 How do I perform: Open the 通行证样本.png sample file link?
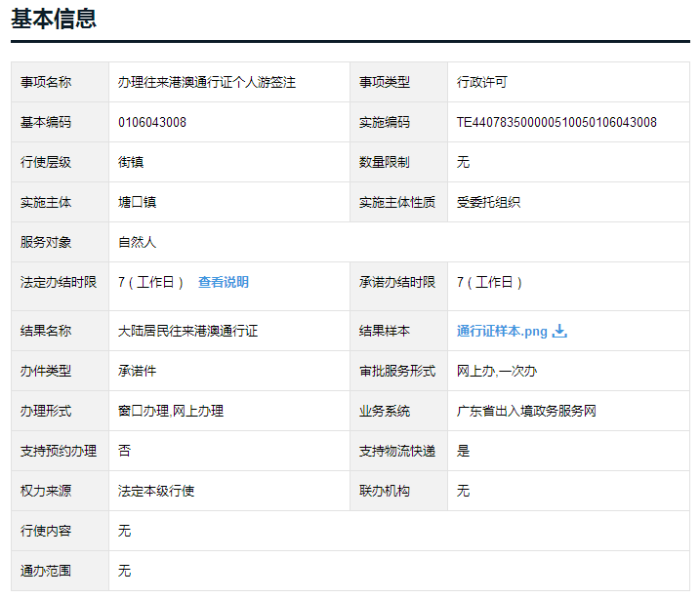tap(502, 331)
